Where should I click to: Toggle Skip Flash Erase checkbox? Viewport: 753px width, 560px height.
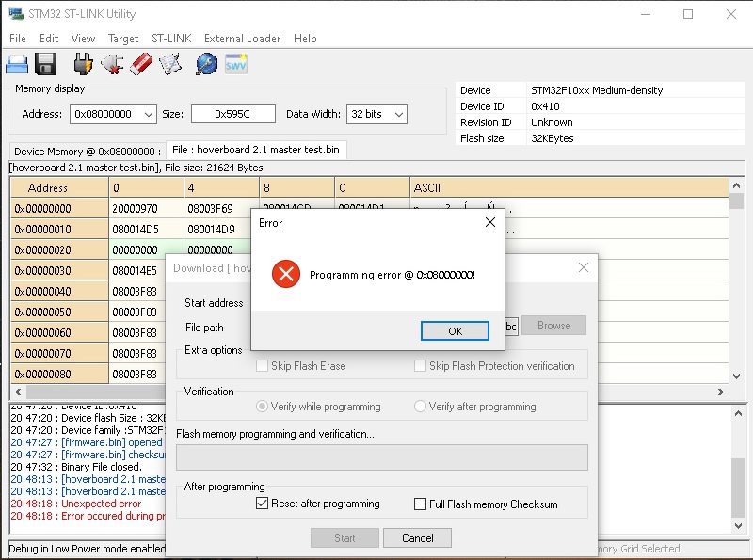pyautogui.click(x=263, y=366)
